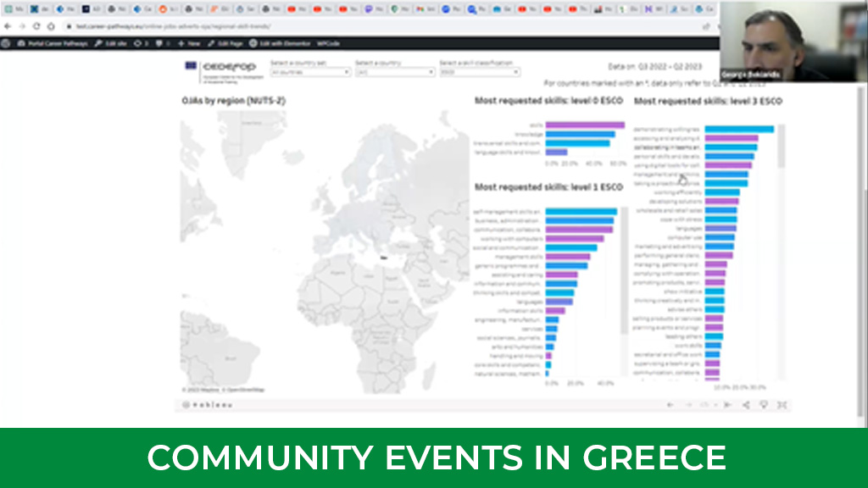Open the Select a country dropdown
868x488 pixels.
point(394,73)
